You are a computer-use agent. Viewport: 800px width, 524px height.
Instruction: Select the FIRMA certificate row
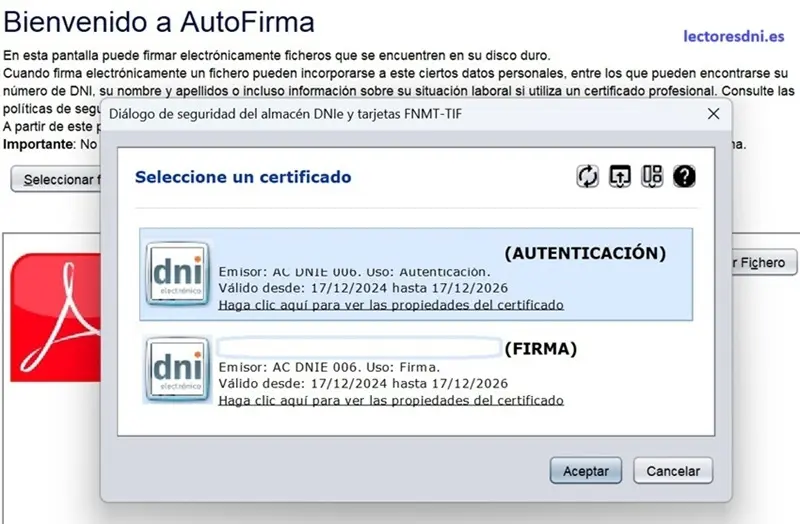(x=416, y=370)
